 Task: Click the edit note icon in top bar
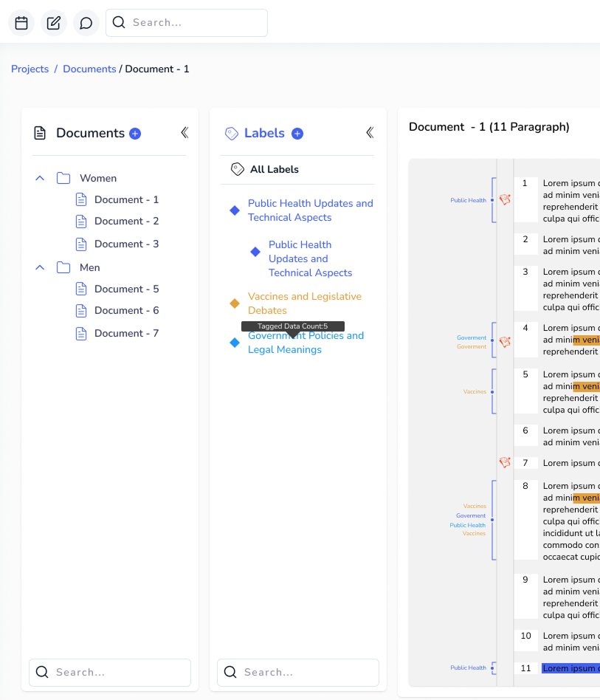[x=54, y=23]
